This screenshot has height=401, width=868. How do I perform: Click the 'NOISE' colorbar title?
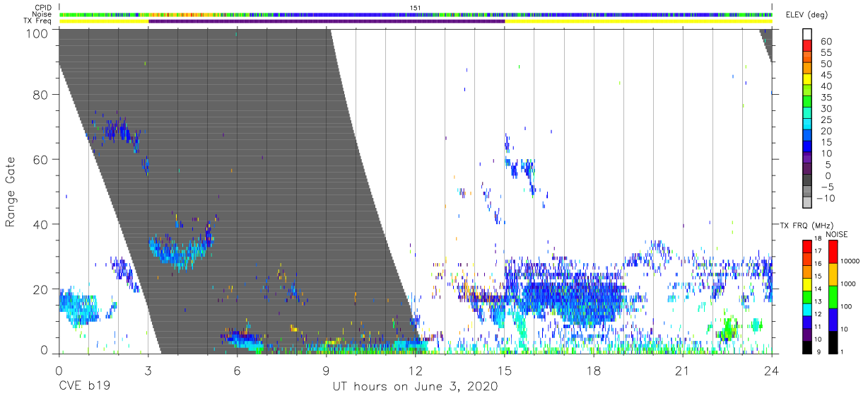838,234
